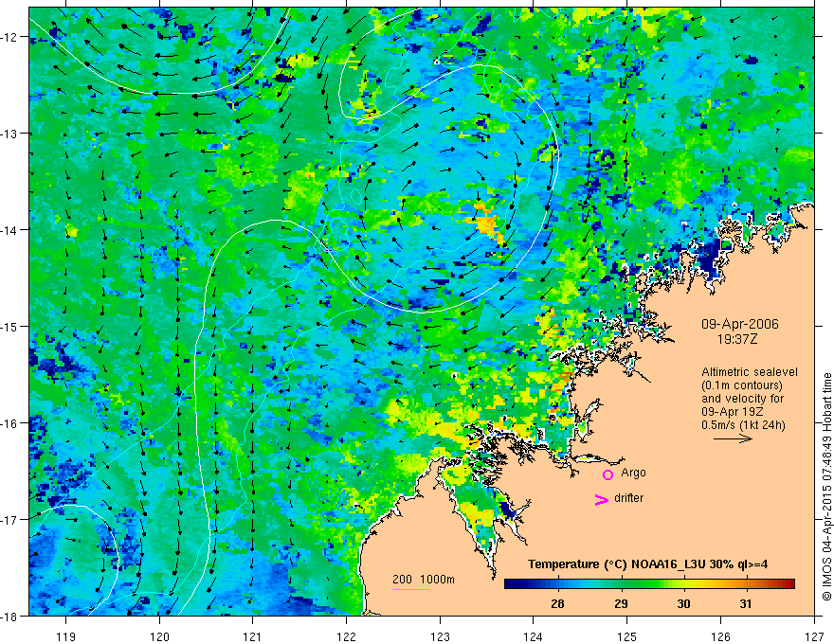Click the 31 value on temperature scale

tap(746, 603)
